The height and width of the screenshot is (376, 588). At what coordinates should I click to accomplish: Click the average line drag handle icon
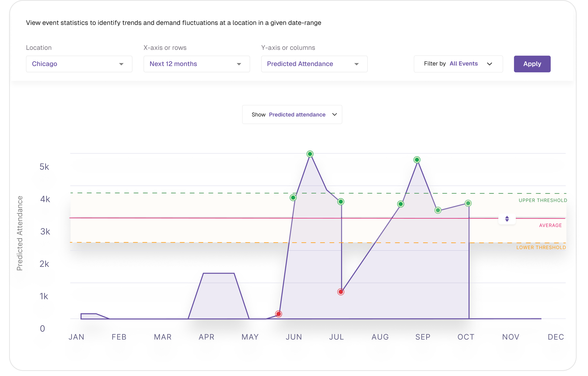[x=507, y=219]
